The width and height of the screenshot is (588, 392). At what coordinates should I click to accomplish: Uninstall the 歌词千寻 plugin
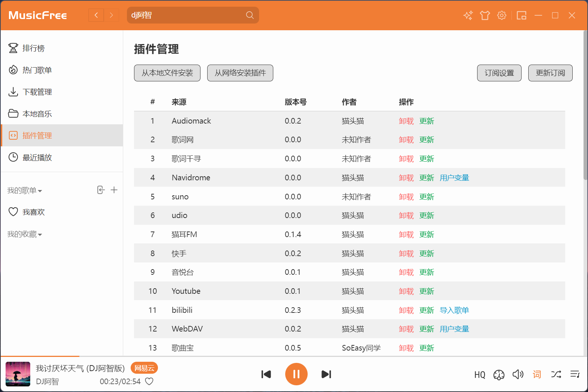406,159
